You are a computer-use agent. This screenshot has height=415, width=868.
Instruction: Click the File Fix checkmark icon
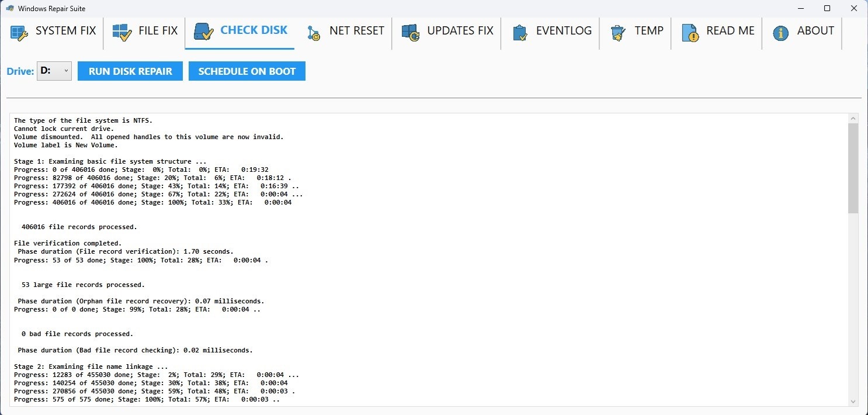click(x=122, y=32)
